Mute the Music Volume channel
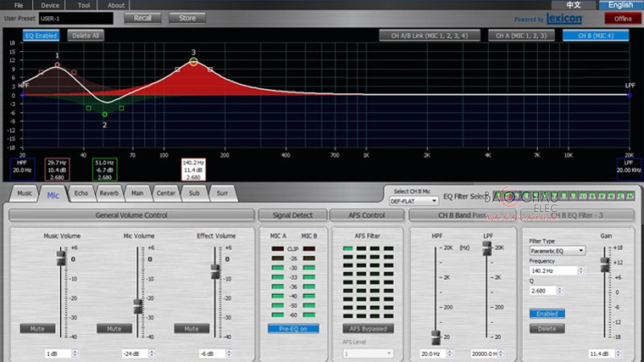This screenshot has height=362, width=644. [37, 329]
